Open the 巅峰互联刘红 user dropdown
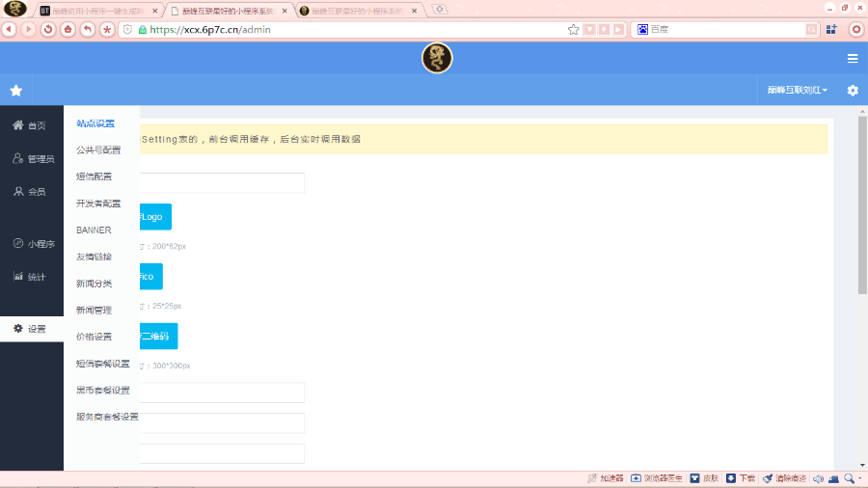This screenshot has width=868, height=488. (x=798, y=90)
